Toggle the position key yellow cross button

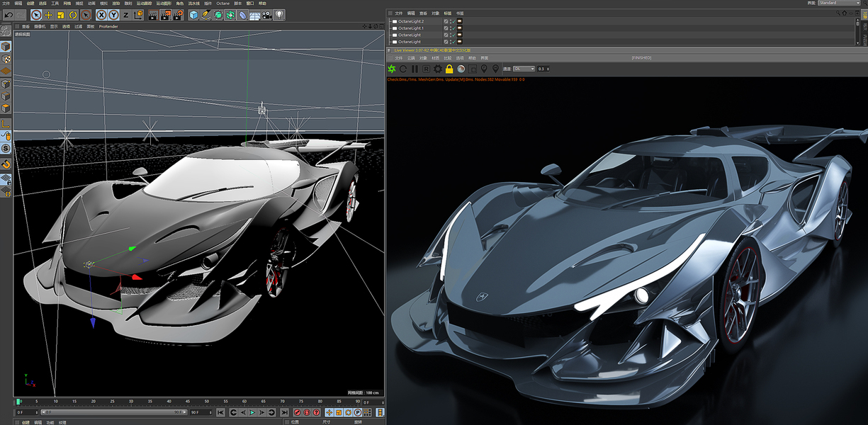pyautogui.click(x=329, y=412)
